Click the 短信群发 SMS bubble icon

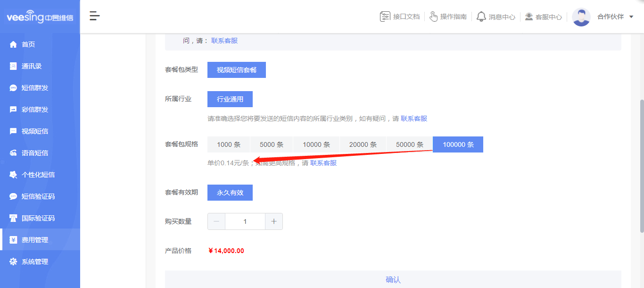[x=13, y=88]
